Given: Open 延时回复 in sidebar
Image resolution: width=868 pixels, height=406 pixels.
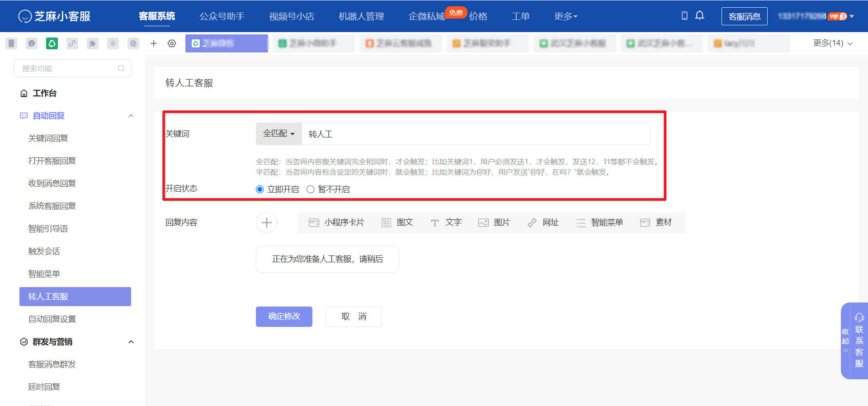Looking at the screenshot, I should [44, 387].
